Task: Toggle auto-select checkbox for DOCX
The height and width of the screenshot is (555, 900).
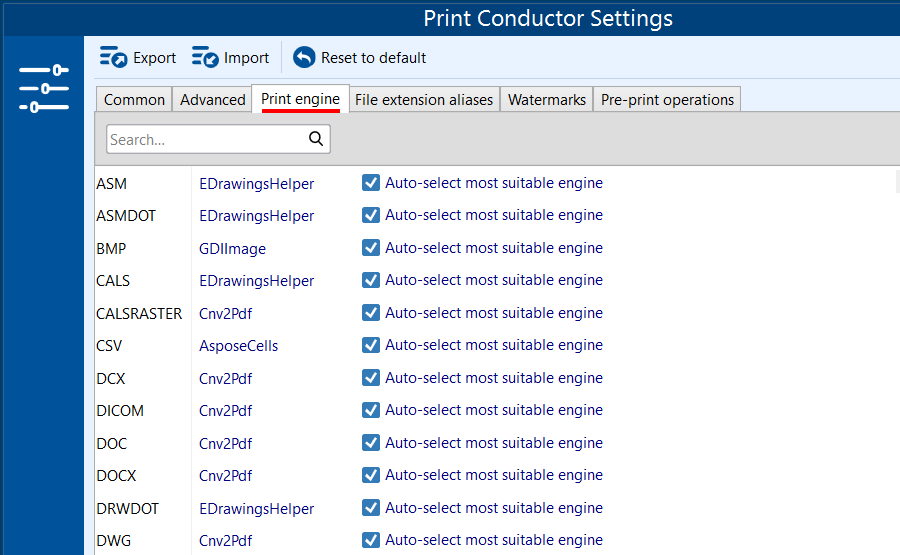Action: point(371,475)
